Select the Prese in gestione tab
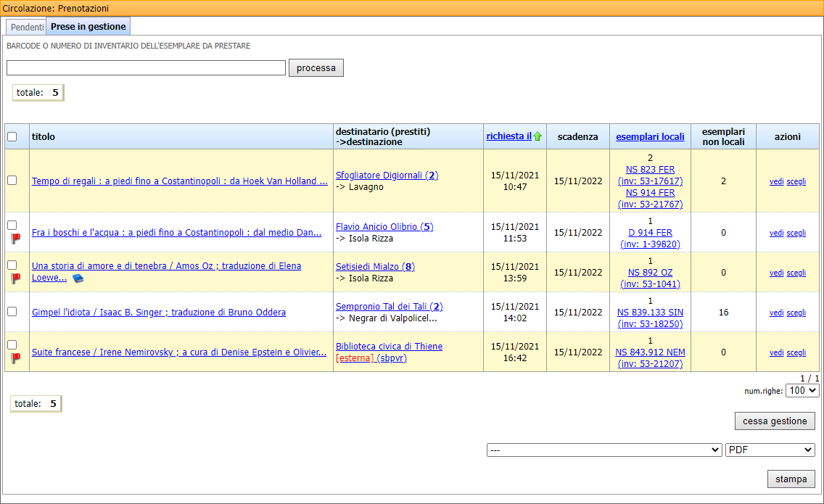This screenshot has width=824, height=504. pyautogui.click(x=88, y=27)
